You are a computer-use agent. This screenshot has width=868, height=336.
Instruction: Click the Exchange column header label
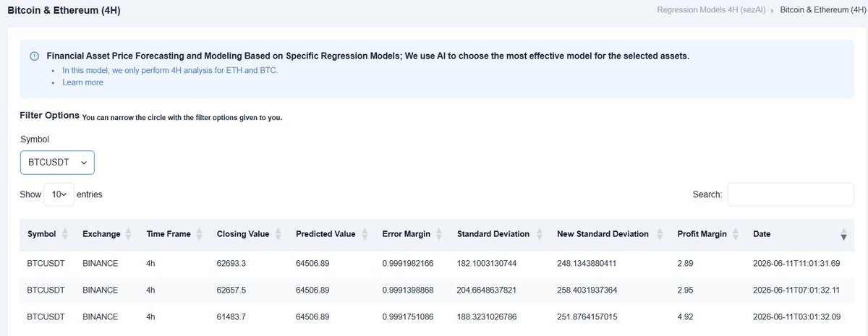101,234
